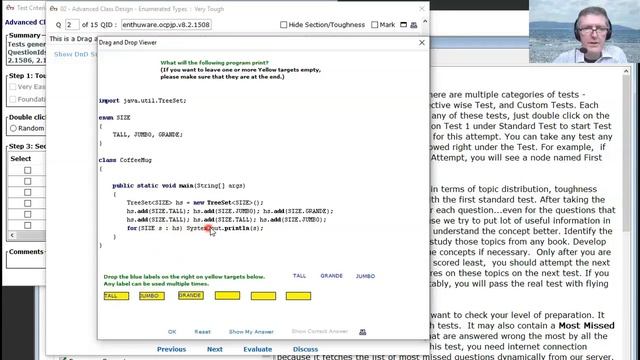
Task: Click the fifth yellow drop target
Action: coord(263,296)
